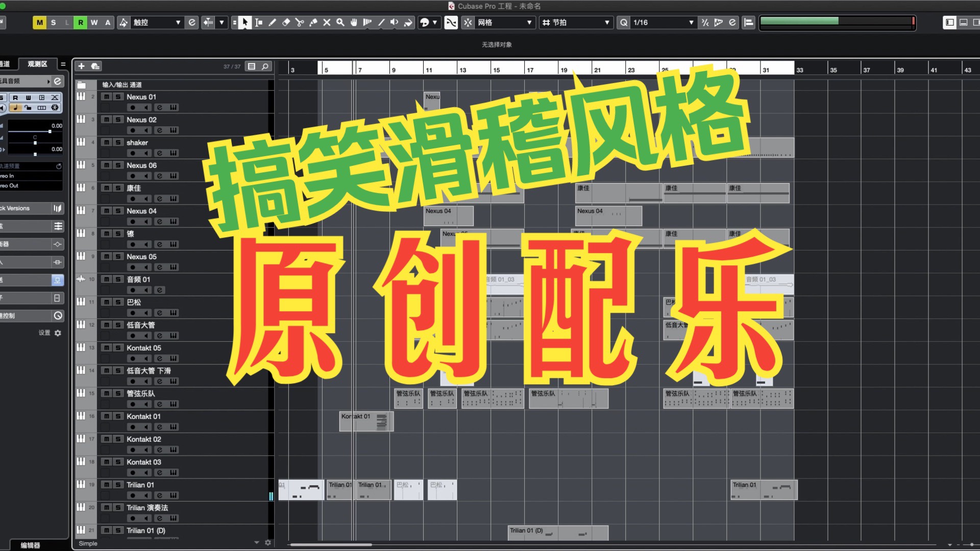Search tracks with magnifier icon
Screen dimensions: 980x551
tap(265, 66)
